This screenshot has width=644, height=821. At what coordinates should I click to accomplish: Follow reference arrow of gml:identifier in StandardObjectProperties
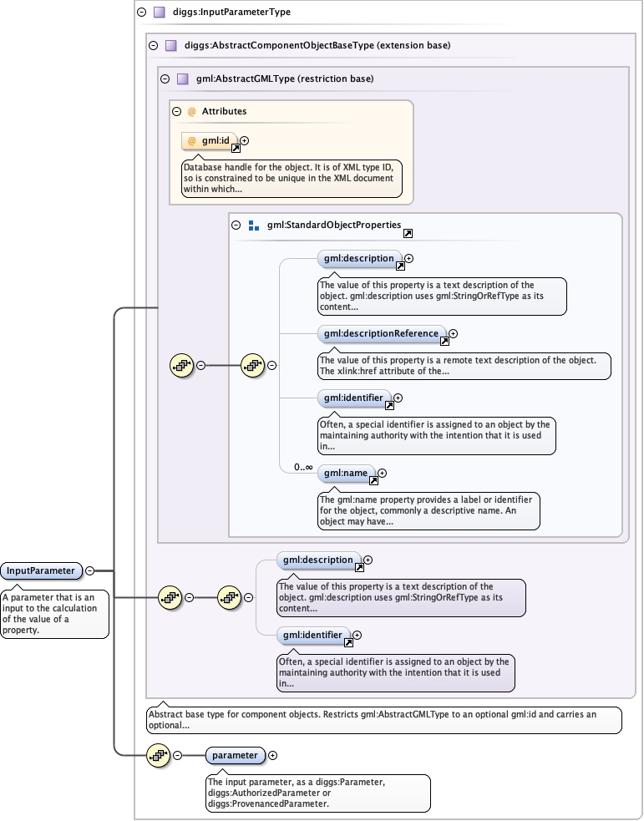pyautogui.click(x=389, y=406)
